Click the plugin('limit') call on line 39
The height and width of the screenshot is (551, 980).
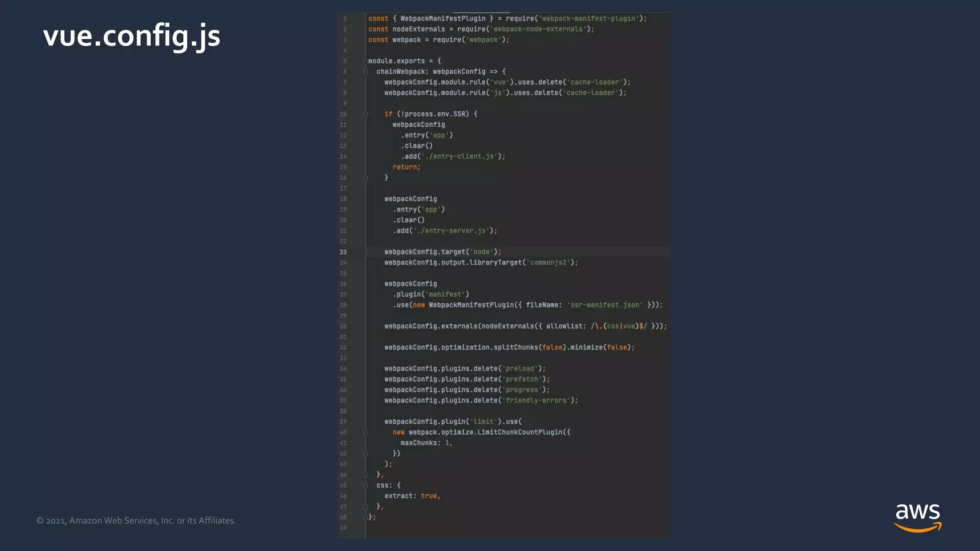pyautogui.click(x=471, y=422)
